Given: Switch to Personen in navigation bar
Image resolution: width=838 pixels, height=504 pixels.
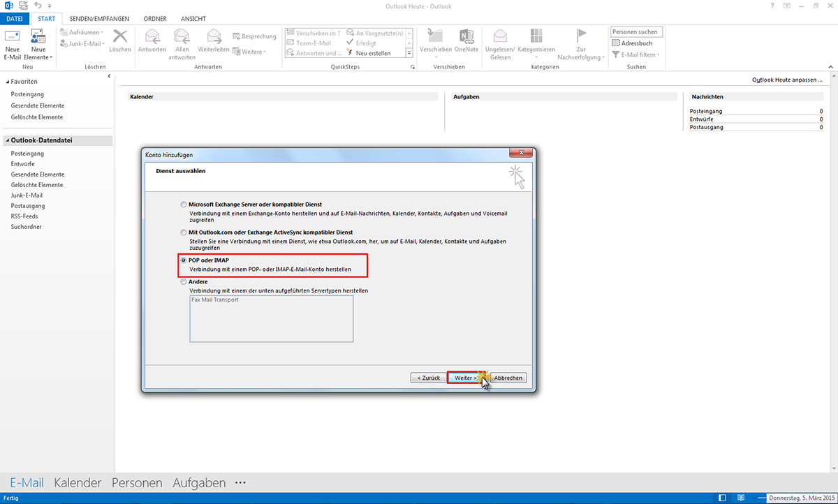Looking at the screenshot, I should click(x=137, y=482).
